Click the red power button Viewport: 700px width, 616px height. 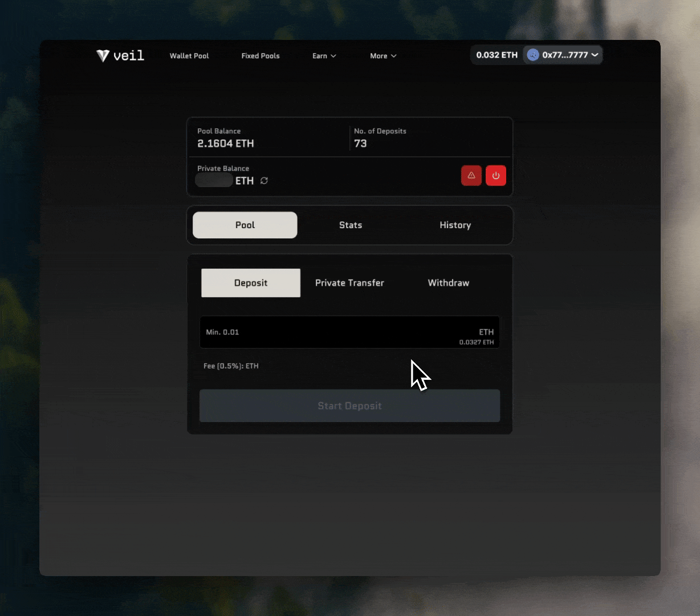click(496, 176)
